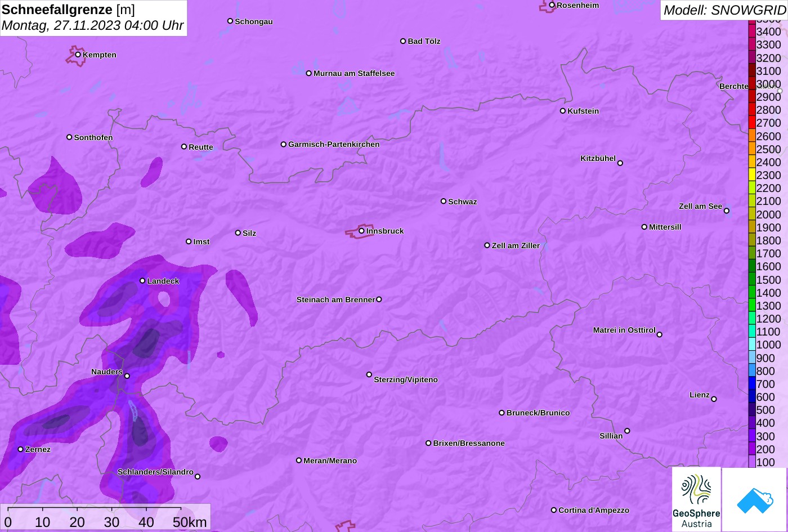
Task: Select the Nauders marker dot
Action: coord(127,376)
